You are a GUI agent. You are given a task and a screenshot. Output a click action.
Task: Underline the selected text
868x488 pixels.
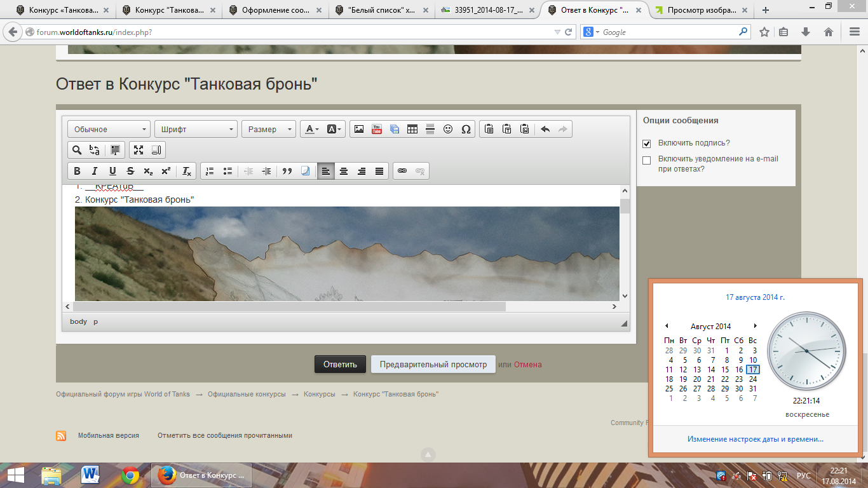click(112, 171)
